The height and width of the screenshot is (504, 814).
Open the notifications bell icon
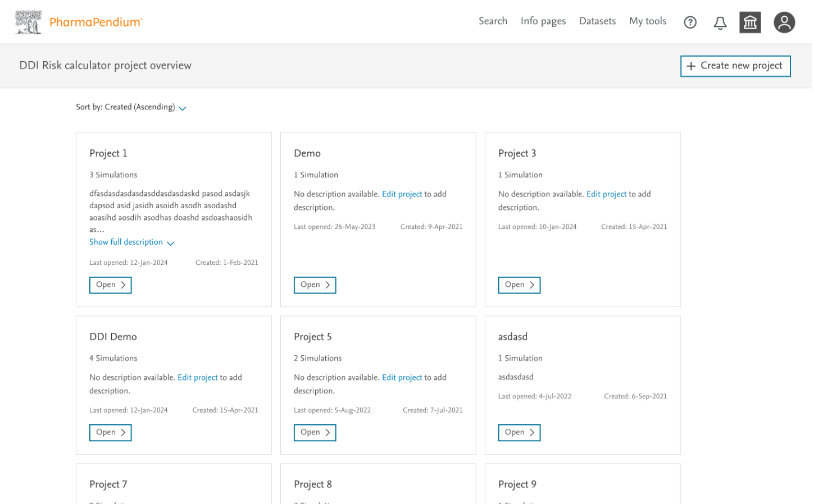point(720,22)
